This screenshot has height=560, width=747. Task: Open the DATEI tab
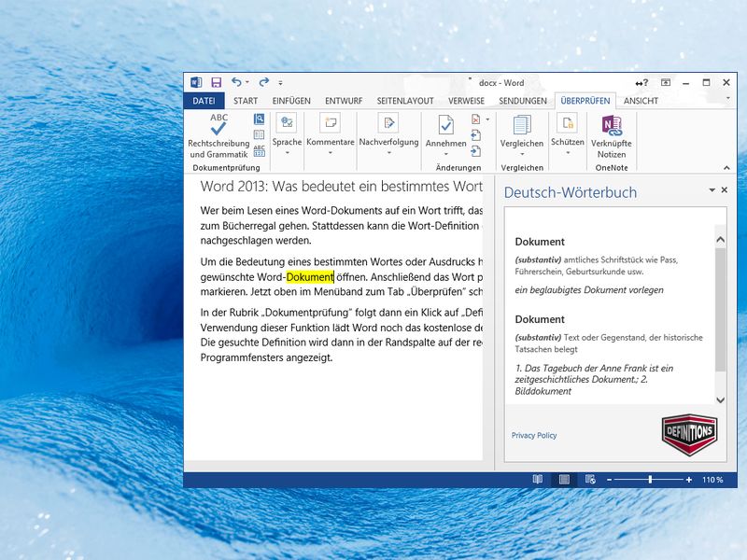(204, 101)
